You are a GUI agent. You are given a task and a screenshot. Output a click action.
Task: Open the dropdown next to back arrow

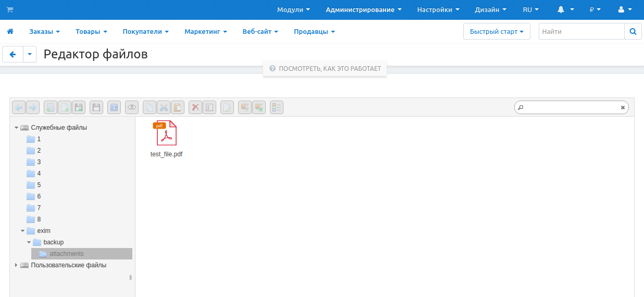point(30,54)
